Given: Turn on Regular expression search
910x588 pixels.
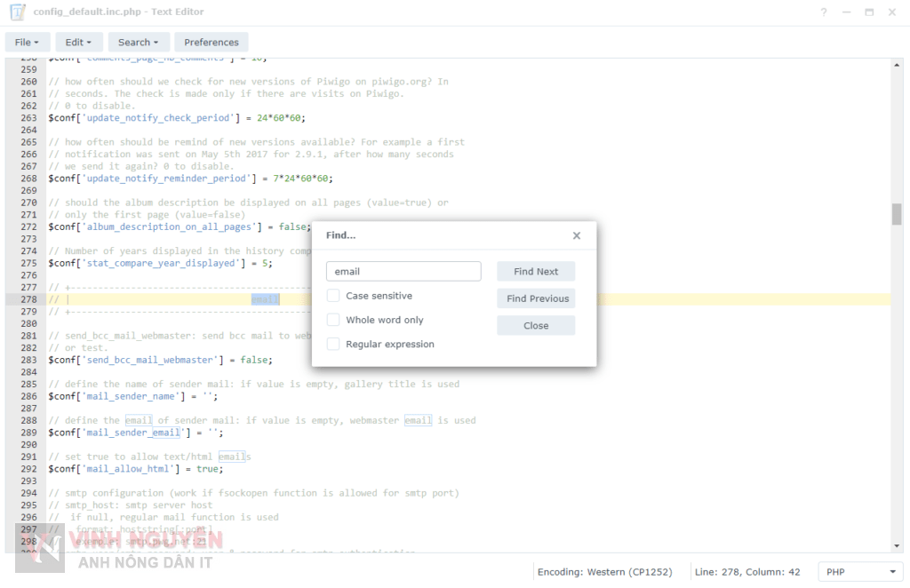Looking at the screenshot, I should [333, 344].
